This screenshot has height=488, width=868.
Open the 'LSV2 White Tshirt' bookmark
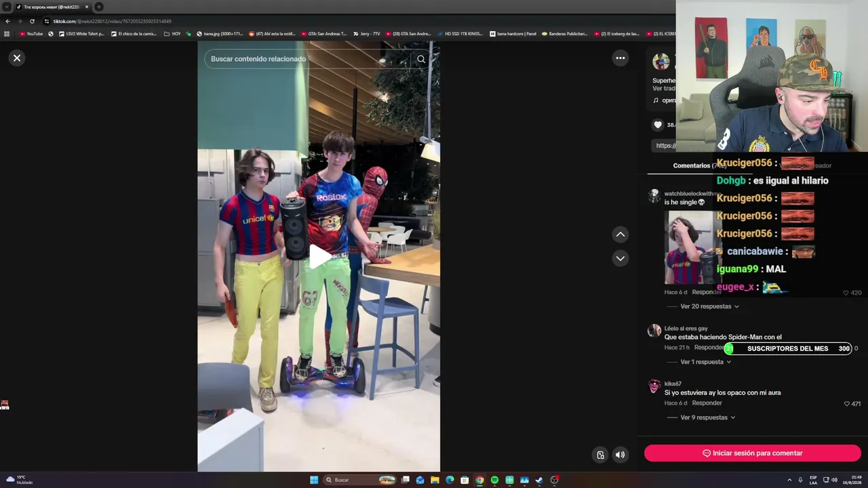[81, 33]
